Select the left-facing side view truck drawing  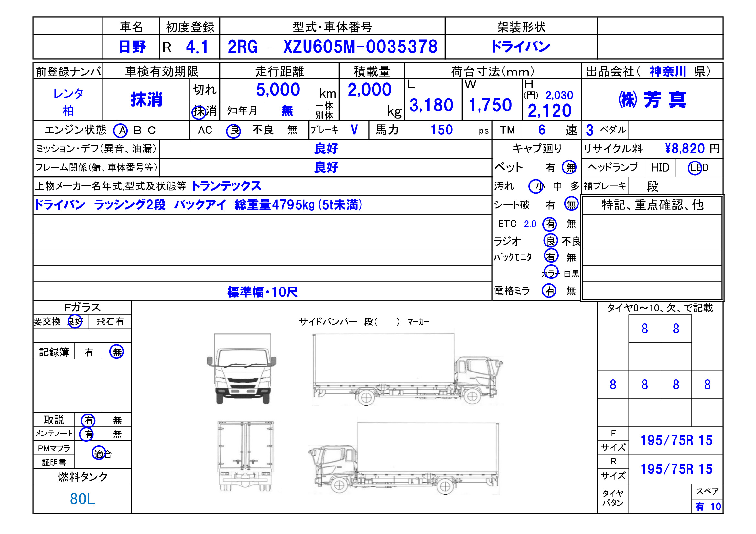[x=403, y=458]
